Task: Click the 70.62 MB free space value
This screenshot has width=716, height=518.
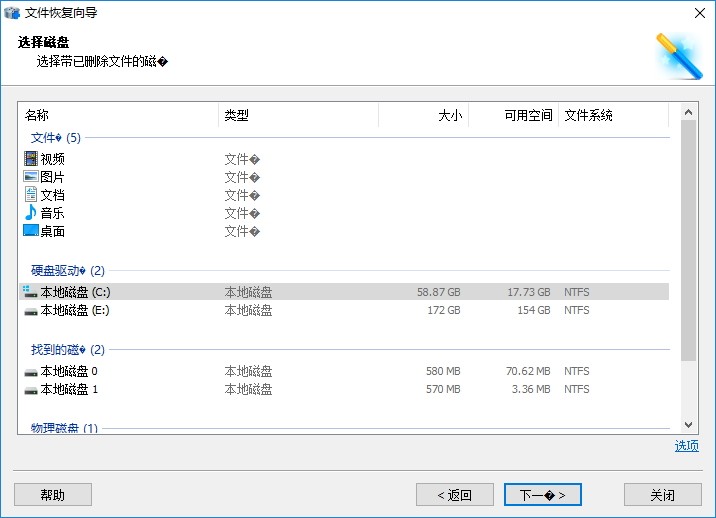Action: click(x=528, y=371)
